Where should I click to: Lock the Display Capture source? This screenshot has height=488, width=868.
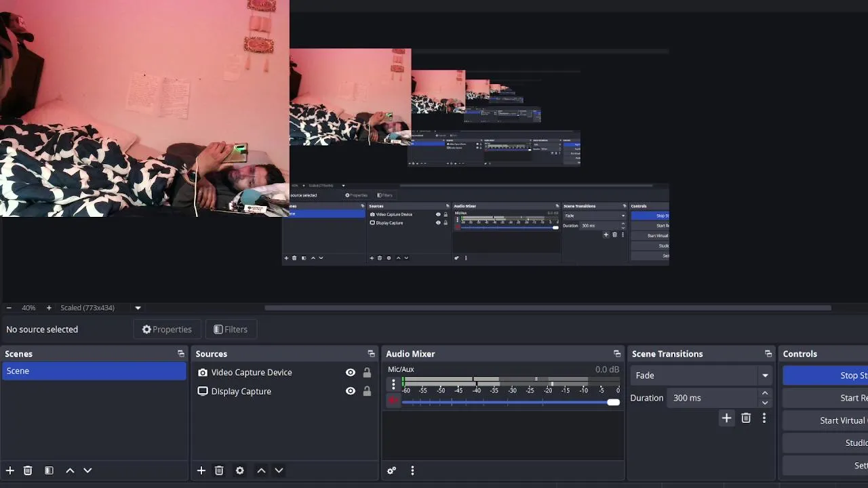367,391
